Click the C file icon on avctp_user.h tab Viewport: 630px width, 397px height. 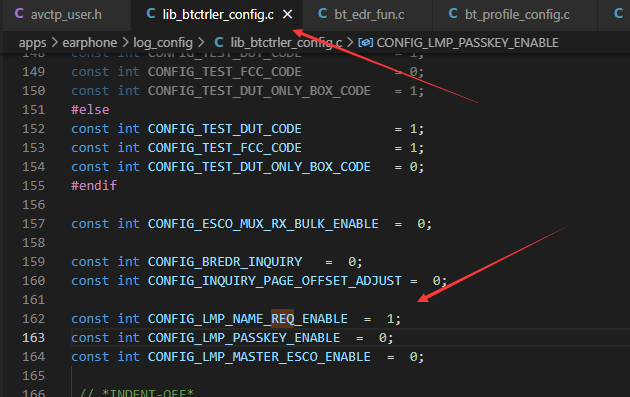[19, 14]
